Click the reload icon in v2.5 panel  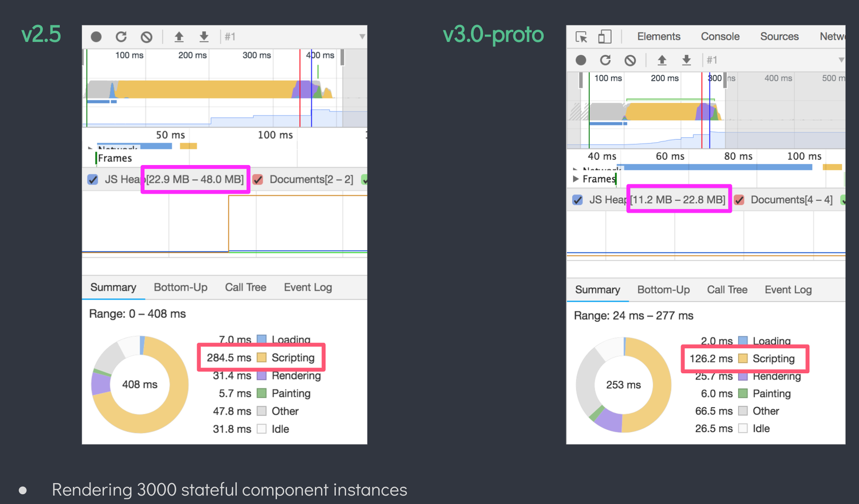tap(121, 36)
